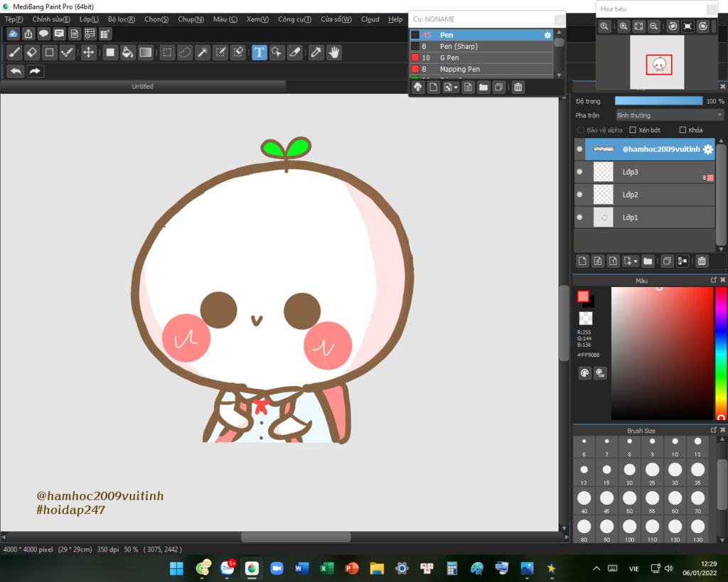Delete layer with the layer panel trash icon
The image size is (728, 582).
point(702,262)
